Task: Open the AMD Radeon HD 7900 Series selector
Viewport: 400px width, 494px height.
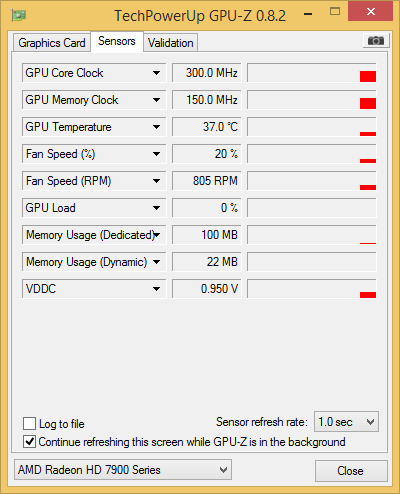Action: (x=123, y=470)
